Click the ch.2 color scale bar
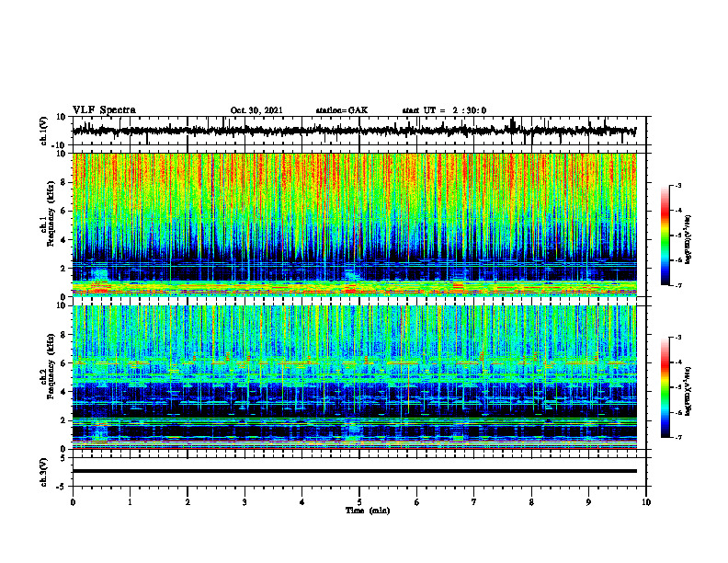The height and width of the screenshot is (563, 728). pos(665,387)
